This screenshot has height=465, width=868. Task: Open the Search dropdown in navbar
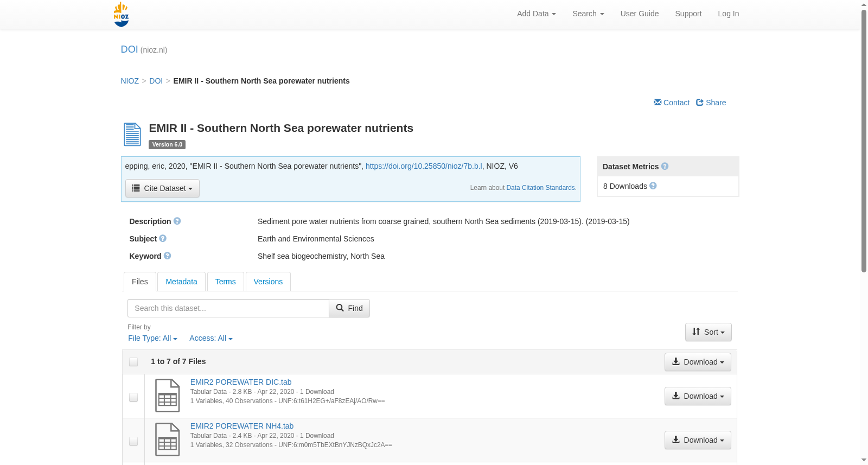pyautogui.click(x=588, y=14)
